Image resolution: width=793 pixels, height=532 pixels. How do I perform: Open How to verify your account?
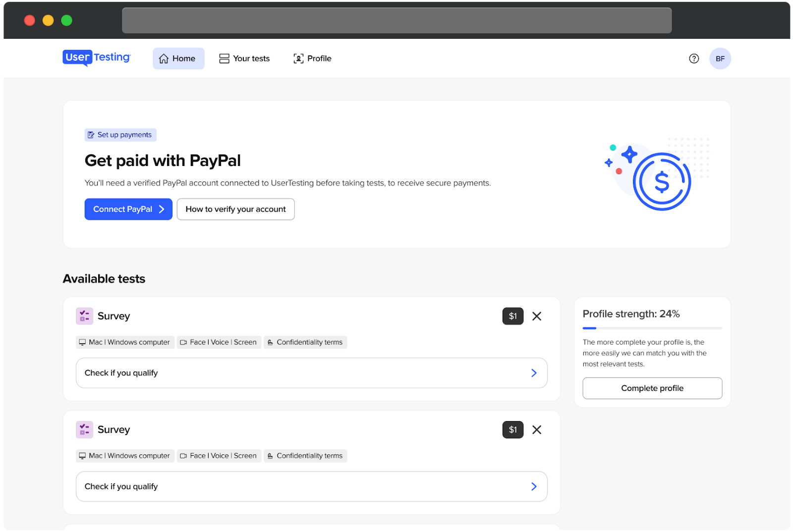pyautogui.click(x=235, y=209)
